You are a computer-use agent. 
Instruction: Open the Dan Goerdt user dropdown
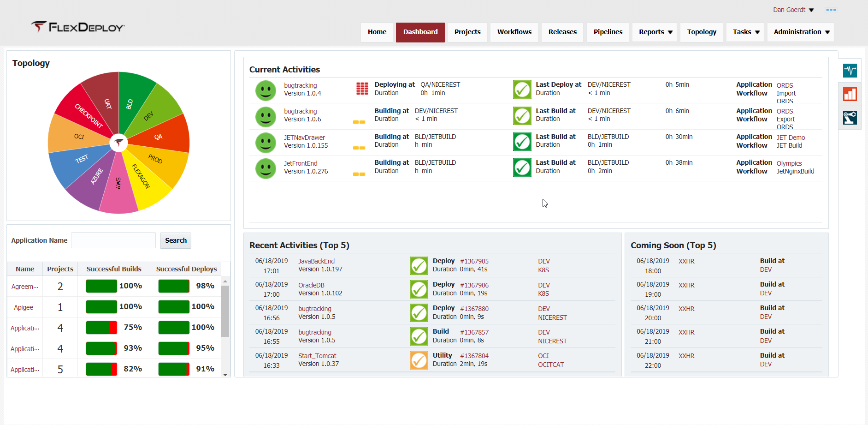(x=793, y=10)
